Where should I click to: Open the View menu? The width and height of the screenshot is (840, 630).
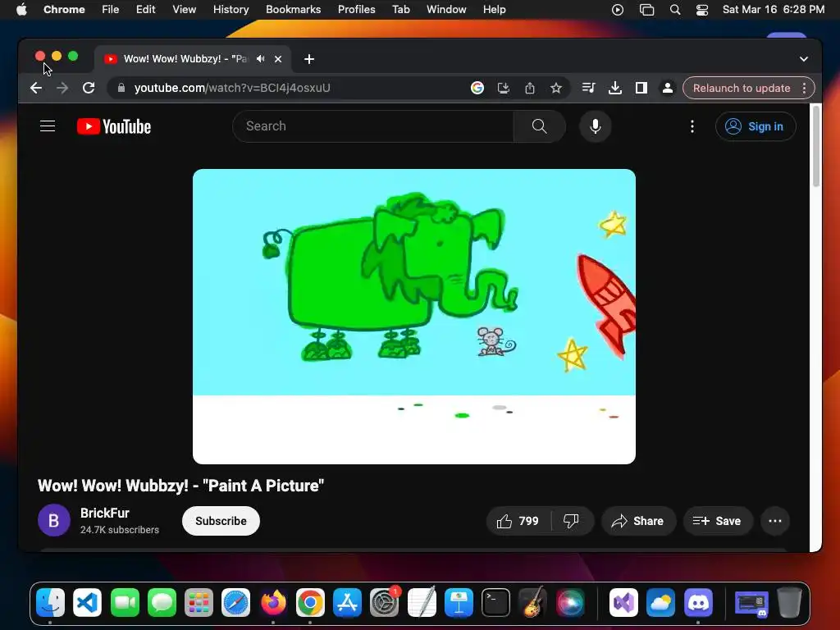[185, 10]
